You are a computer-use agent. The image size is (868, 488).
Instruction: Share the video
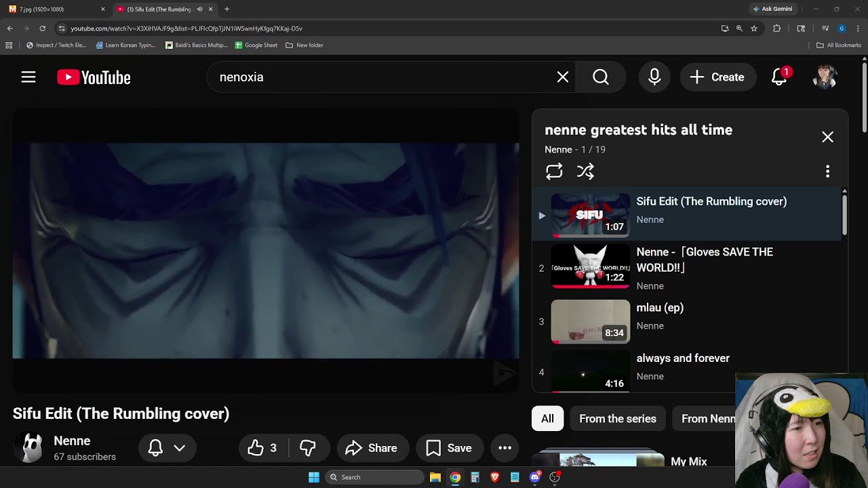tap(372, 448)
